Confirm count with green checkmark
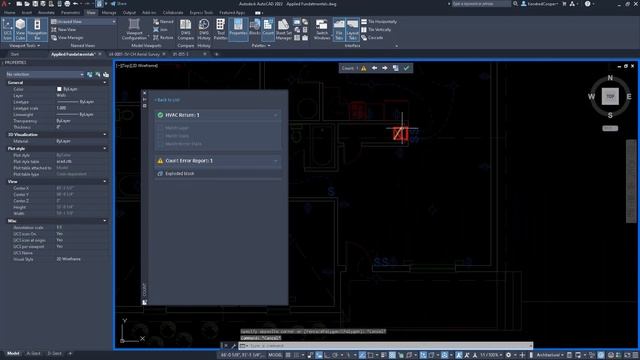640x360 pixels. (x=406, y=68)
